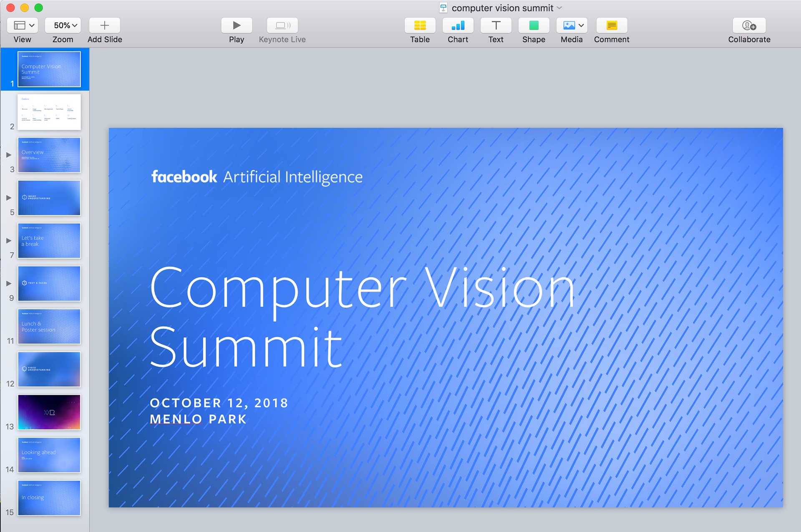Start the slideshow with Play
This screenshot has height=532, width=801.
[x=237, y=25]
